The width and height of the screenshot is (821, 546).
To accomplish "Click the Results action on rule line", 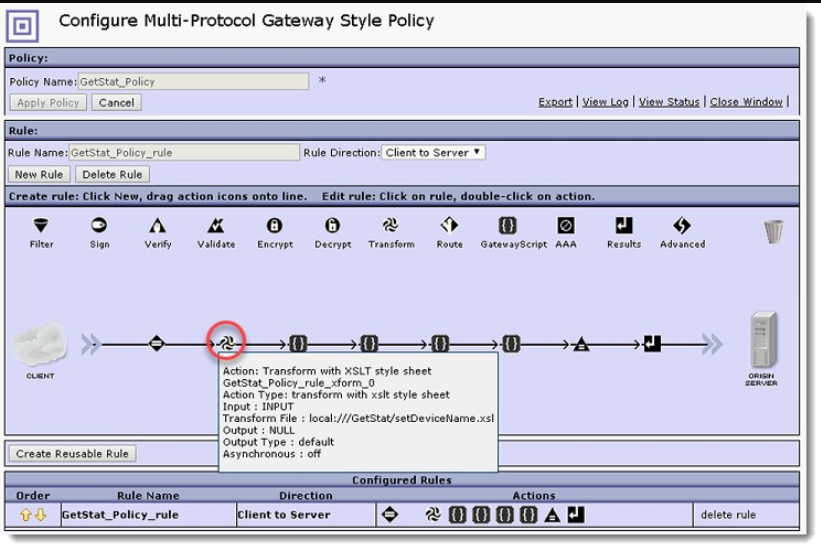I will tap(652, 344).
